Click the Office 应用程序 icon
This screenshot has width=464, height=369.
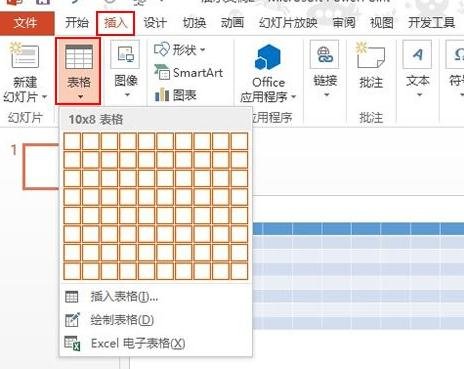pyautogui.click(x=268, y=57)
